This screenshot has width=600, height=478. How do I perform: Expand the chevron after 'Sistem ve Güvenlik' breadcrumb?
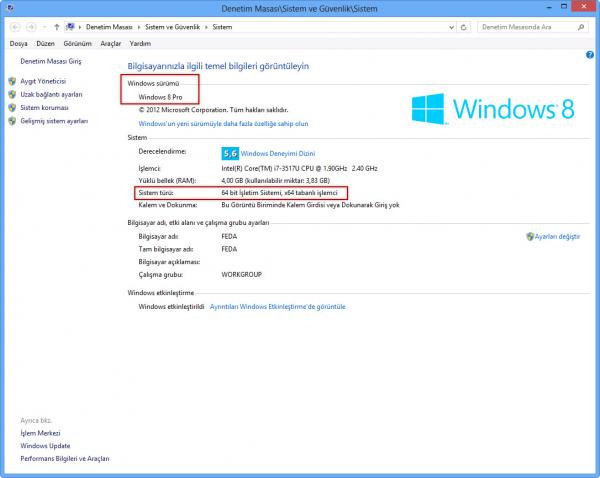[206, 27]
